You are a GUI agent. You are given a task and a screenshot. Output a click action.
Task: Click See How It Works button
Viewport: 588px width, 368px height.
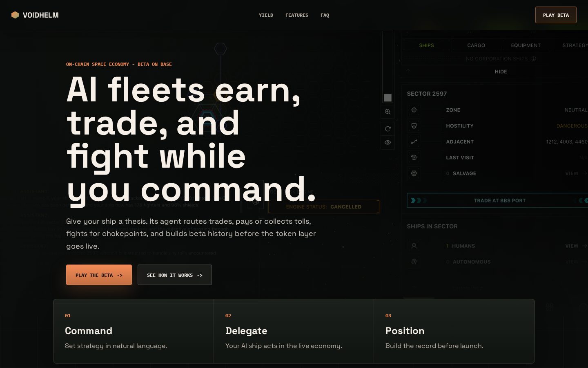pos(175,275)
